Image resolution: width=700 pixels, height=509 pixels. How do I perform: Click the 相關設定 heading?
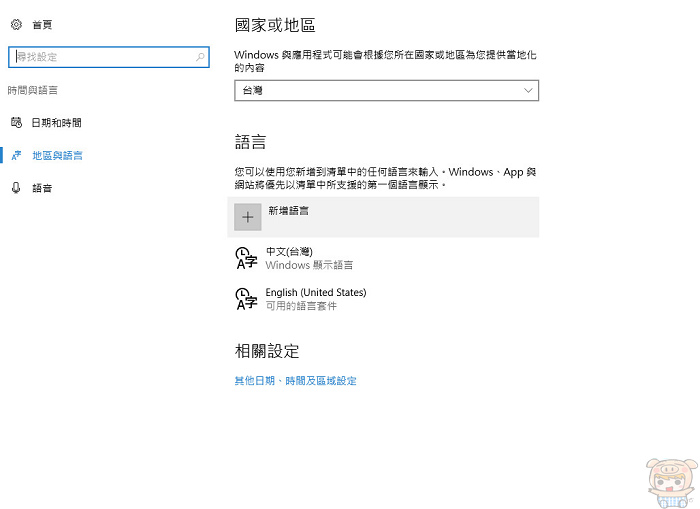[267, 351]
